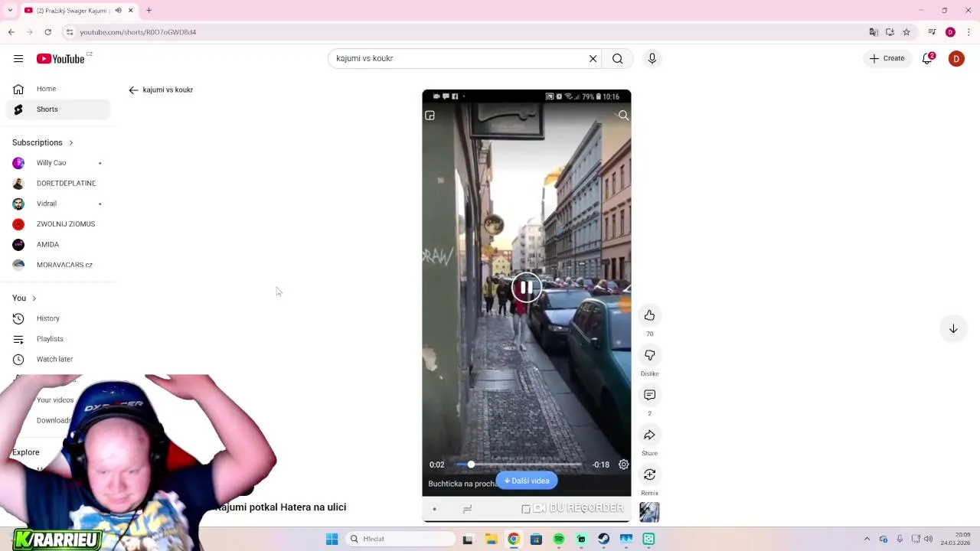This screenshot has width=980, height=551.
Task: Click the YouTube logo
Action: click(x=60, y=59)
